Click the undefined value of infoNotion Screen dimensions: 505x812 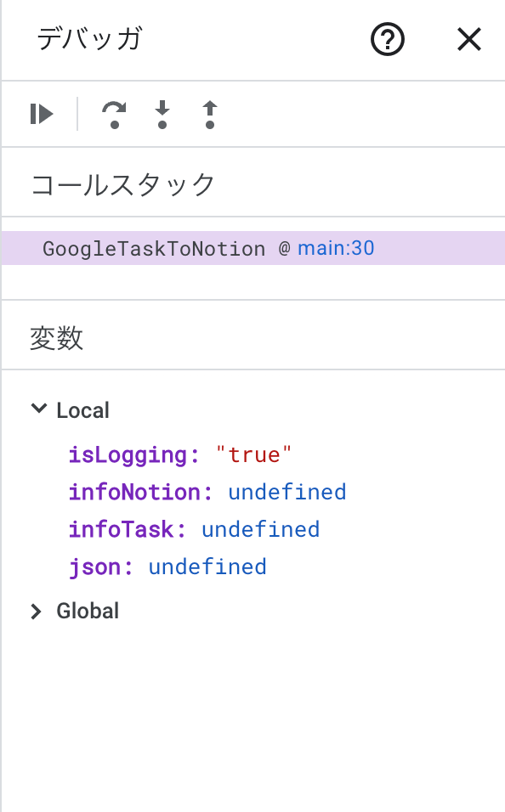point(287,492)
